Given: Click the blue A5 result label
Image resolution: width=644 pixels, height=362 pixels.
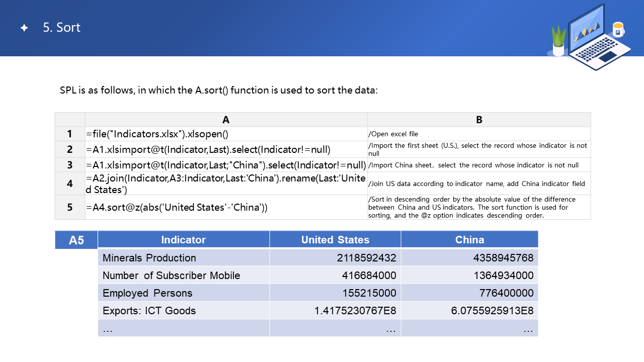Looking at the screenshot, I should pyautogui.click(x=76, y=240).
